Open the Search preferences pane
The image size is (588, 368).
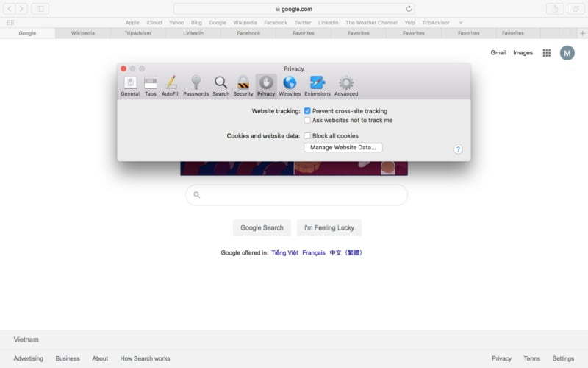click(x=221, y=86)
